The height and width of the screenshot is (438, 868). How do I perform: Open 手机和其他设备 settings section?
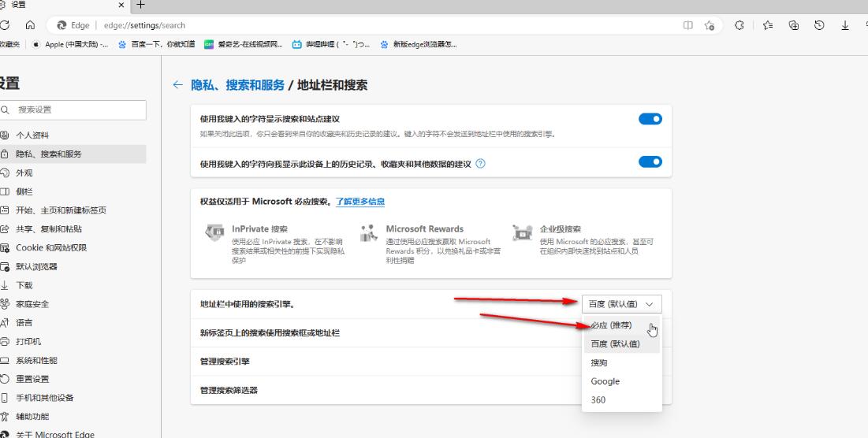(73, 398)
